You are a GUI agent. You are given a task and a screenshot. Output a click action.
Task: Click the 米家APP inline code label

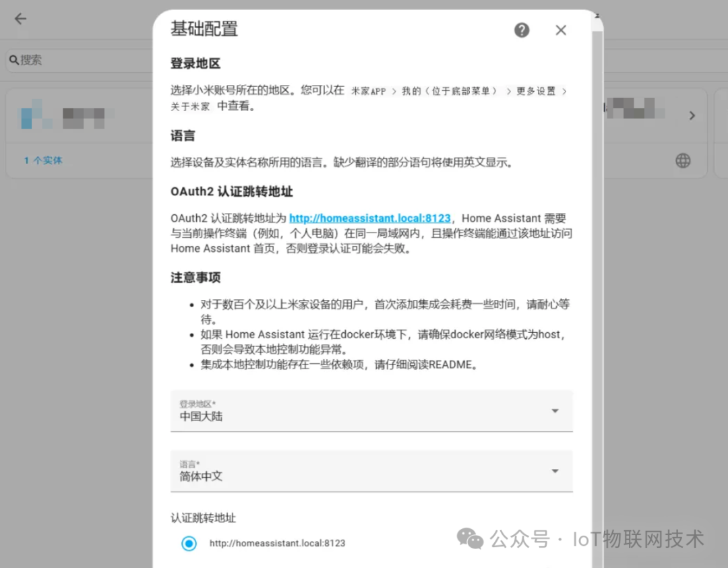pyautogui.click(x=369, y=91)
